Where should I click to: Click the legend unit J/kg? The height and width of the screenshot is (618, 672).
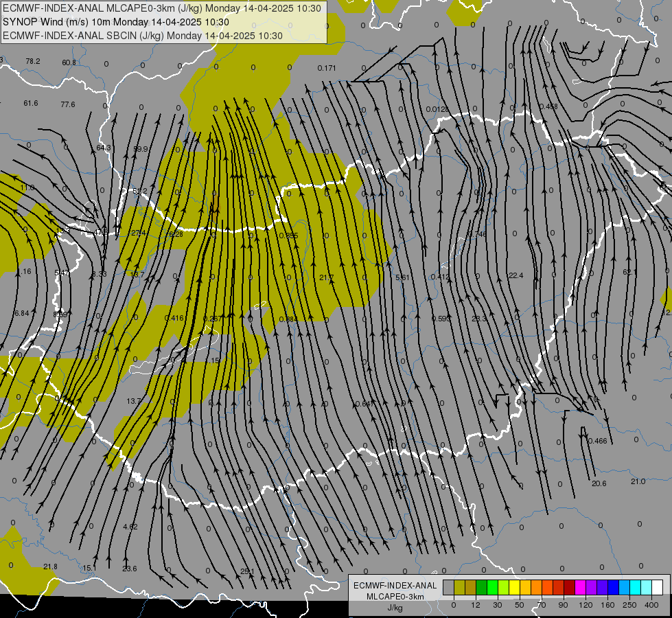pyautogui.click(x=395, y=607)
